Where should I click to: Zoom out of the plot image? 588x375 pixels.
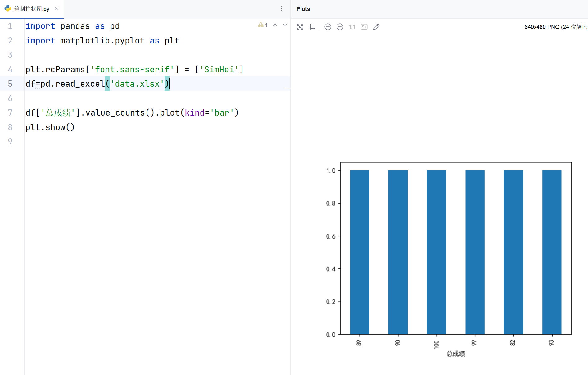tap(340, 27)
